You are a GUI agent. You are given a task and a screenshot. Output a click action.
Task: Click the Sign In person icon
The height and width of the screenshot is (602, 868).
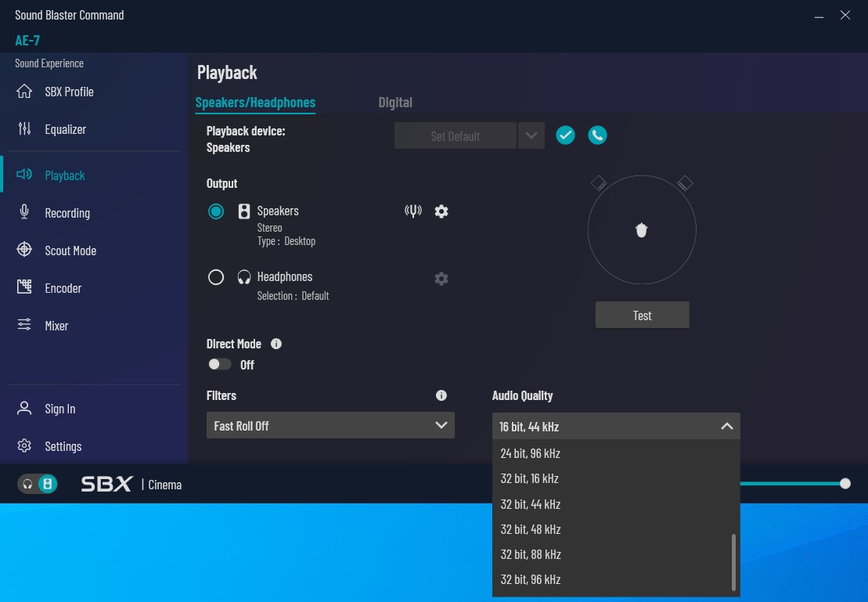24,409
